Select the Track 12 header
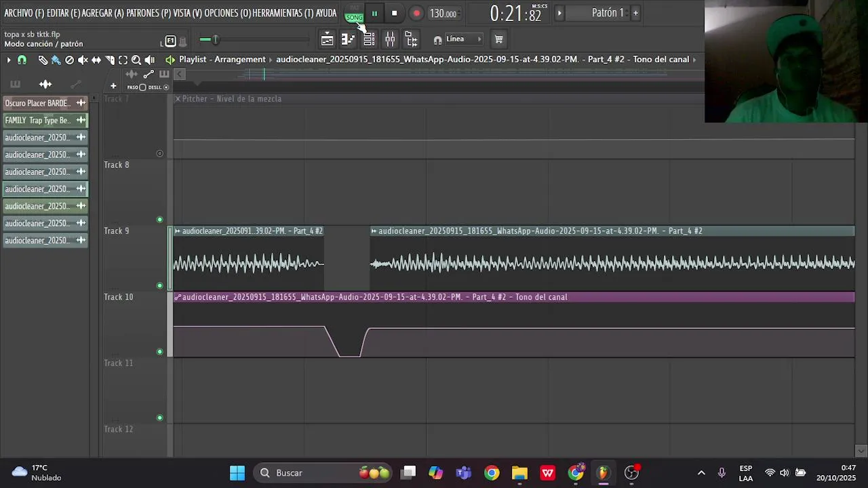This screenshot has height=488, width=868. pyautogui.click(x=134, y=439)
